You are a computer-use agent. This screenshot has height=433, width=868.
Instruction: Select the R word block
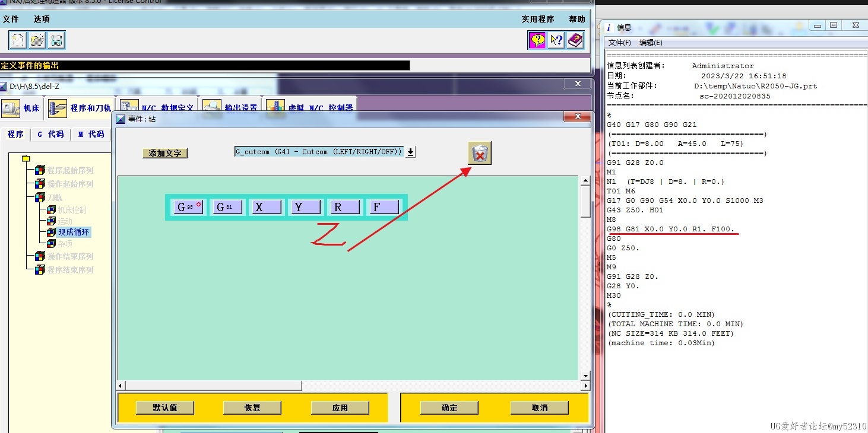pos(344,207)
